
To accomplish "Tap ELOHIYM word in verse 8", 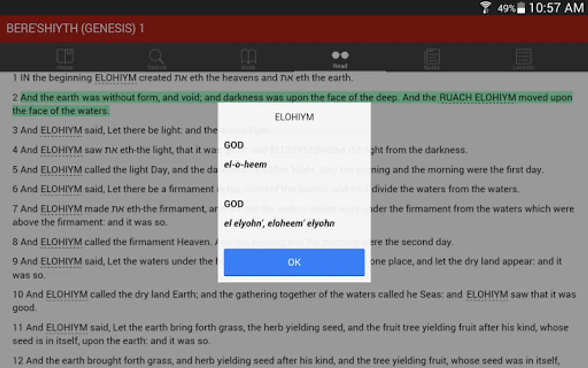I will 61,242.
